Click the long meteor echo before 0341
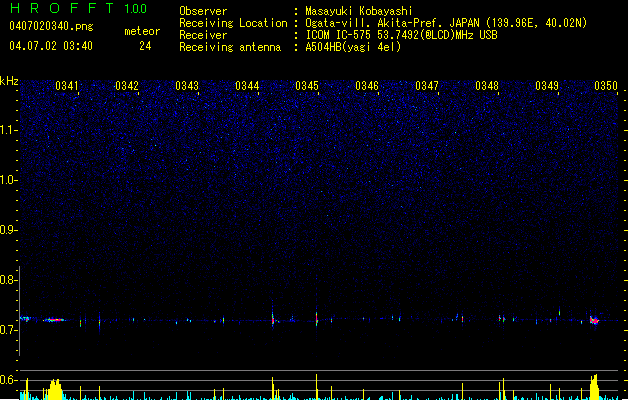629x400 pixels. (x=54, y=320)
